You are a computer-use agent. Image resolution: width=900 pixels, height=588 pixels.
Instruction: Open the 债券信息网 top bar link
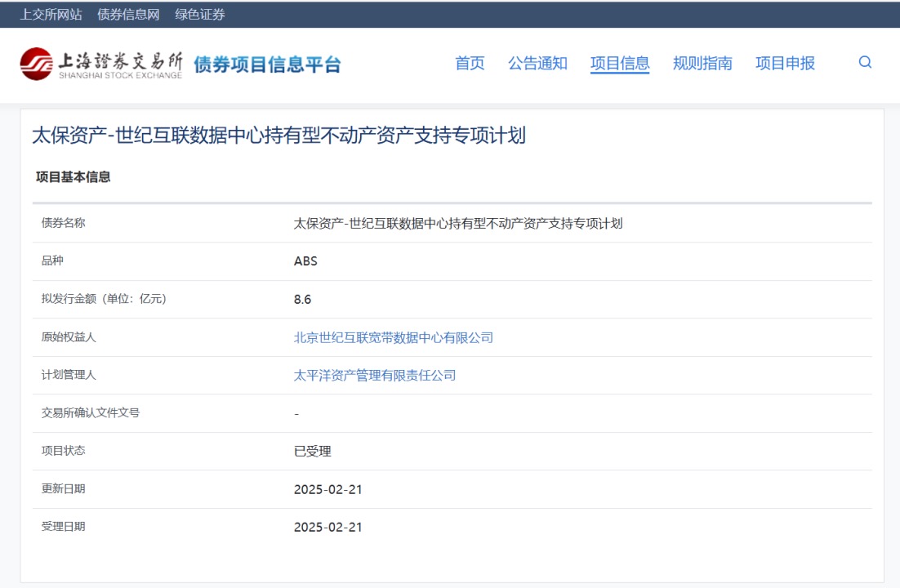pos(128,14)
